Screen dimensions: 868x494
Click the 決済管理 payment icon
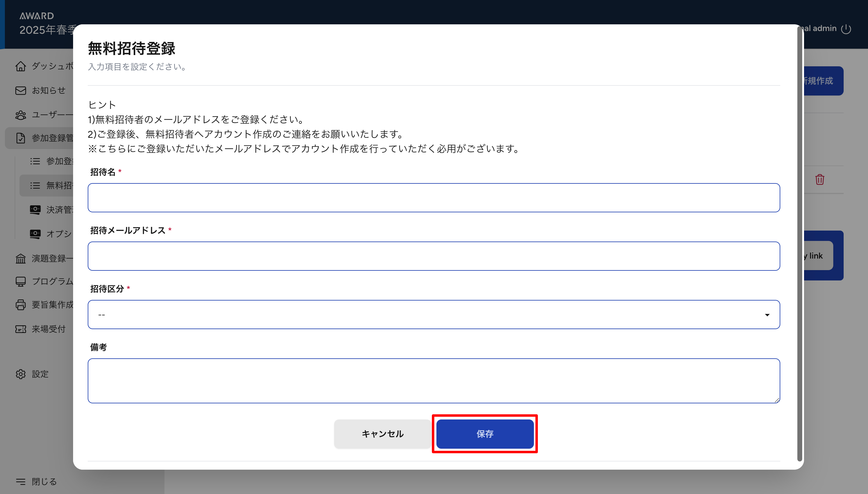tap(35, 210)
